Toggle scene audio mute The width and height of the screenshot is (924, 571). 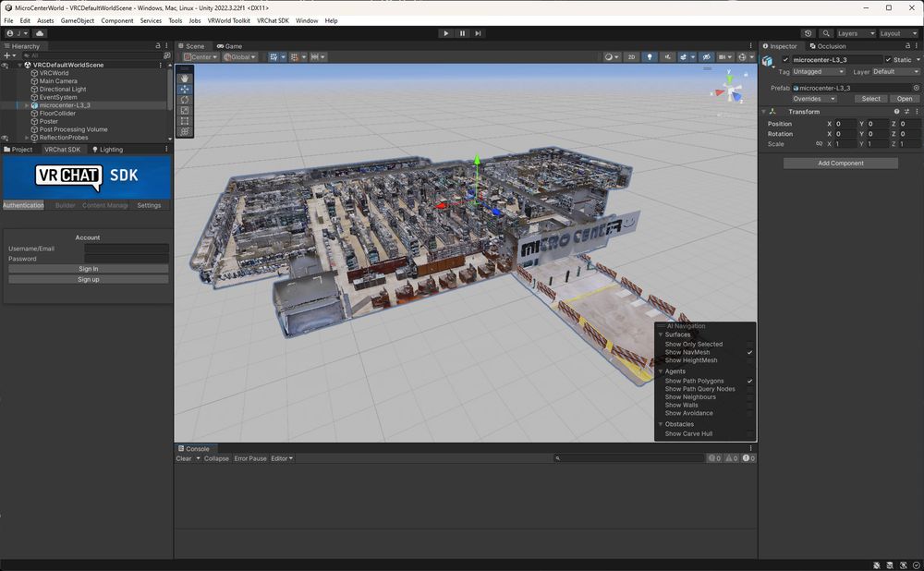click(667, 57)
